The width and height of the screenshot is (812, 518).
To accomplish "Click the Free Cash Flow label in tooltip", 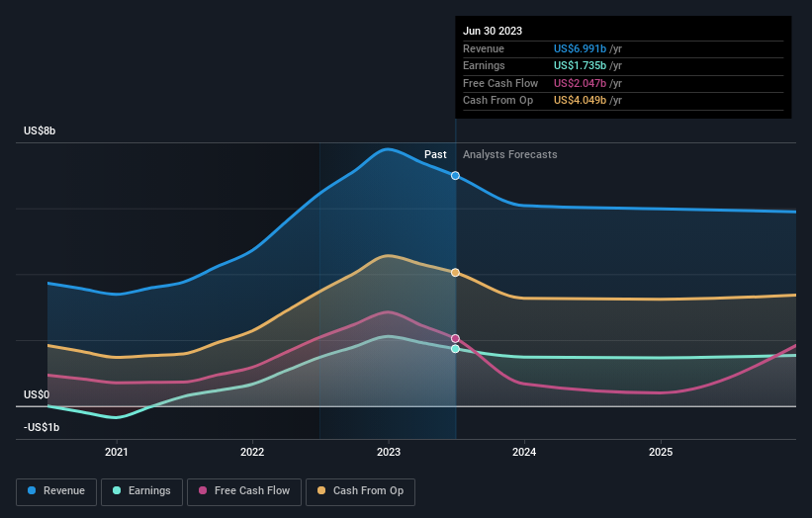I will point(500,83).
